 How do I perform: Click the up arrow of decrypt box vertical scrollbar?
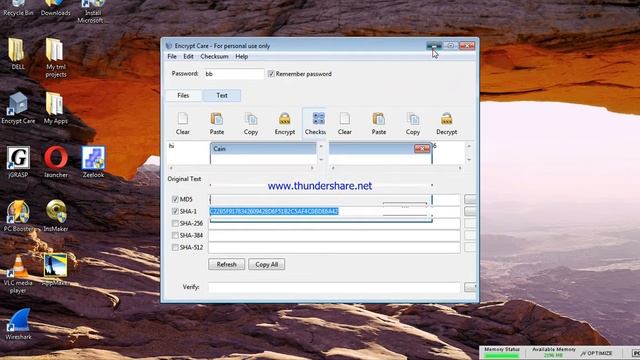tap(469, 146)
